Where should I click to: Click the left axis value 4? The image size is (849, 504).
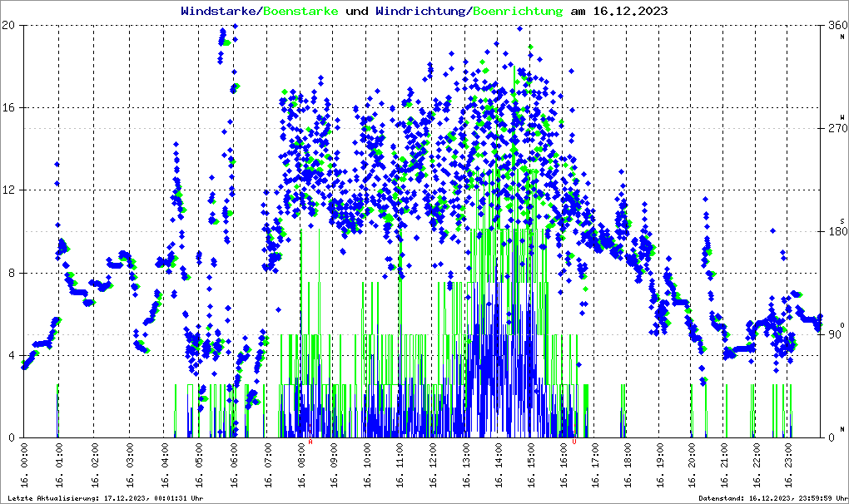12,356
